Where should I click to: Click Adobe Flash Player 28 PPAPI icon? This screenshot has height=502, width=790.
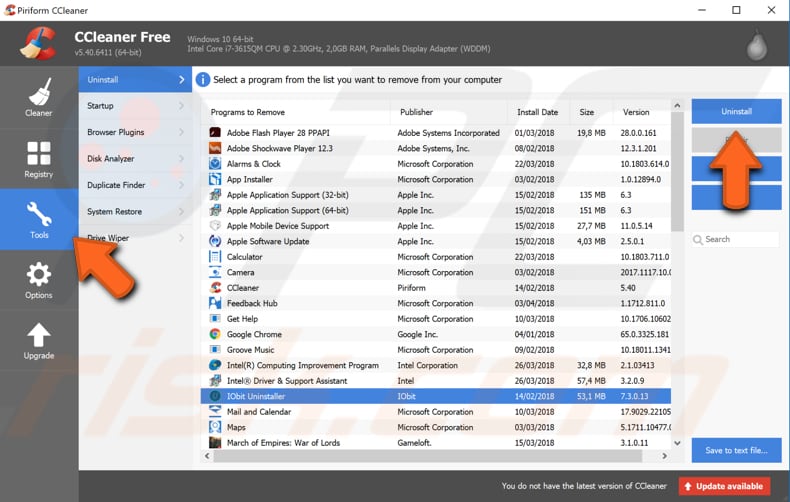pos(215,133)
